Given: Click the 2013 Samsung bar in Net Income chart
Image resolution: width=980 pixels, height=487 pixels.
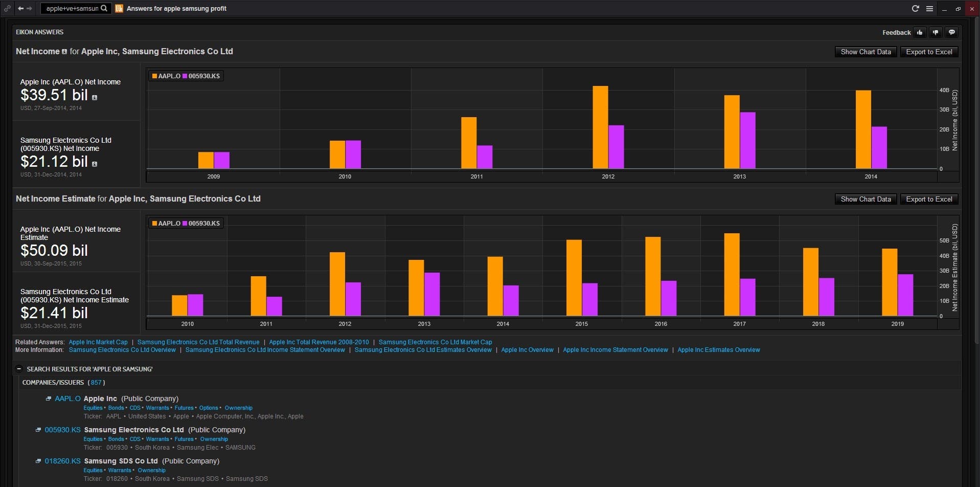Looking at the screenshot, I should pos(747,141).
